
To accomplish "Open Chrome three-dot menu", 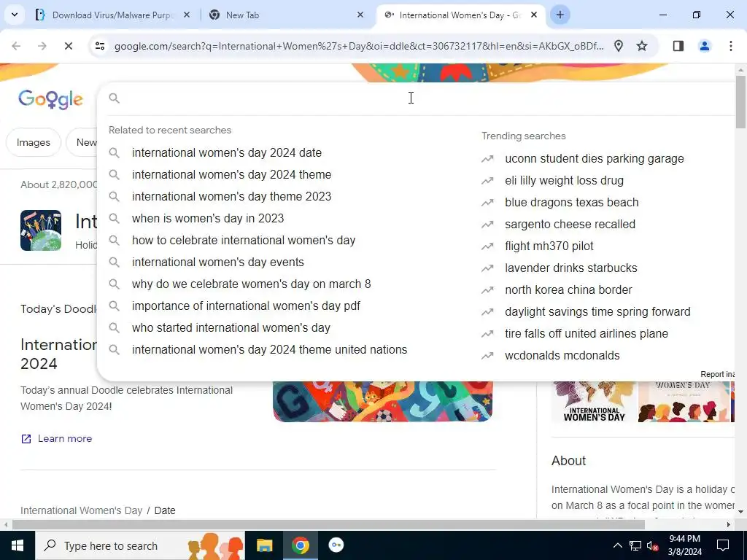I will 731,46.
